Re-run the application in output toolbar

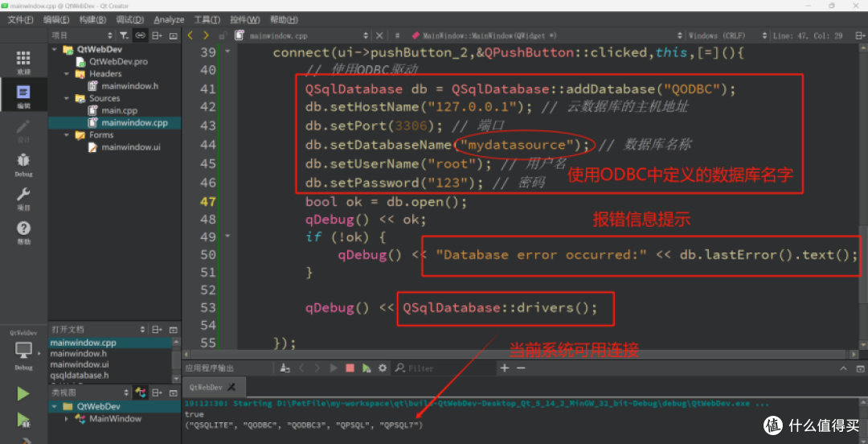(334, 368)
